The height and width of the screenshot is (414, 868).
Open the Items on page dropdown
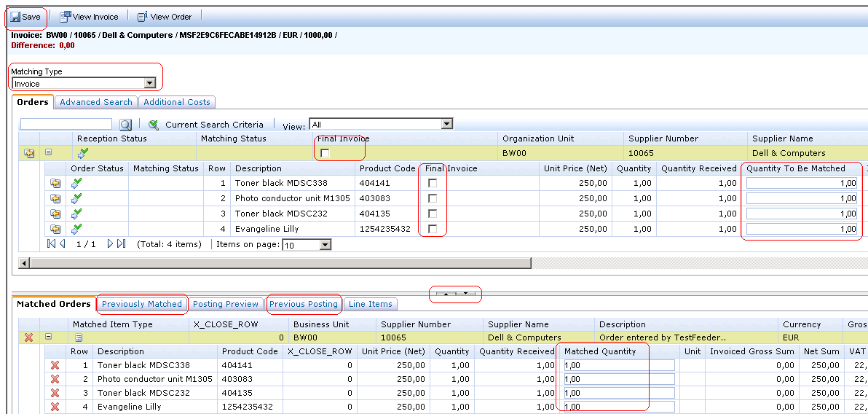307,245
